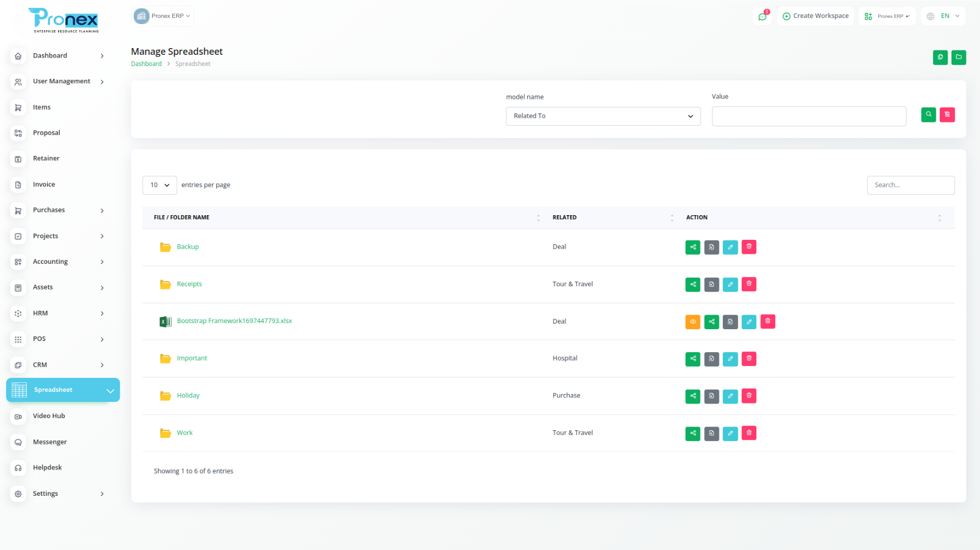The width and height of the screenshot is (980, 550).
Task: Click the table Search box
Action: click(x=911, y=185)
